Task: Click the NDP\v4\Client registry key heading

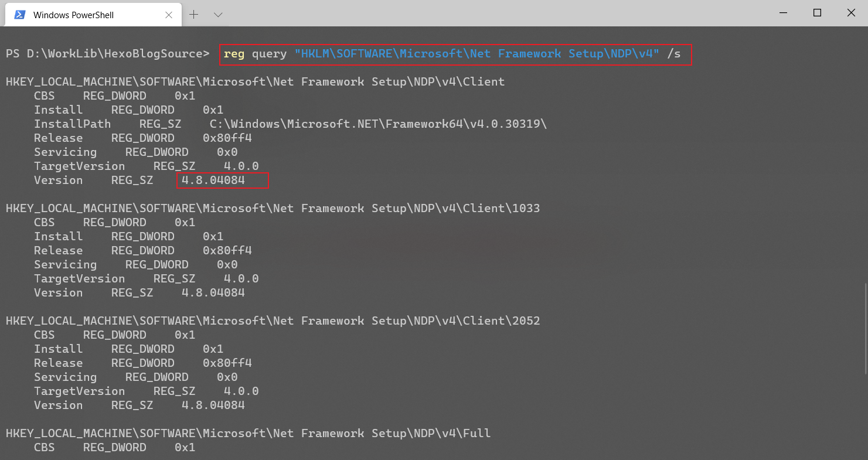Action: click(x=255, y=81)
